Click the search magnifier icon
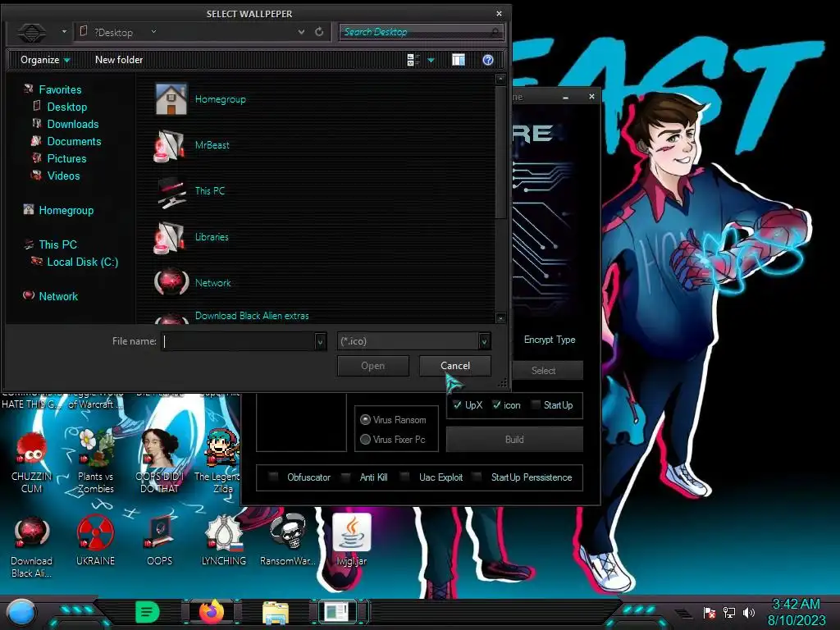 [x=495, y=32]
